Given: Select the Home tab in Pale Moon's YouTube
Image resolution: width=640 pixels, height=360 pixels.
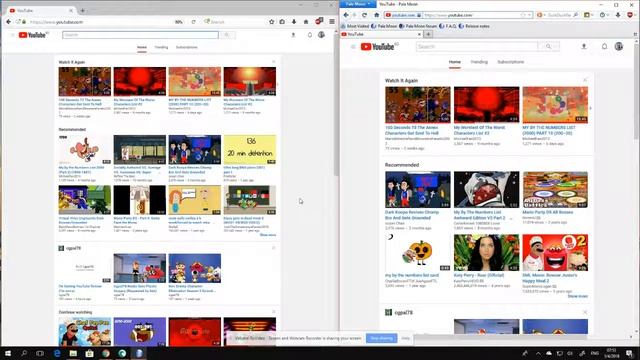Looking at the screenshot, I should pos(455,62).
